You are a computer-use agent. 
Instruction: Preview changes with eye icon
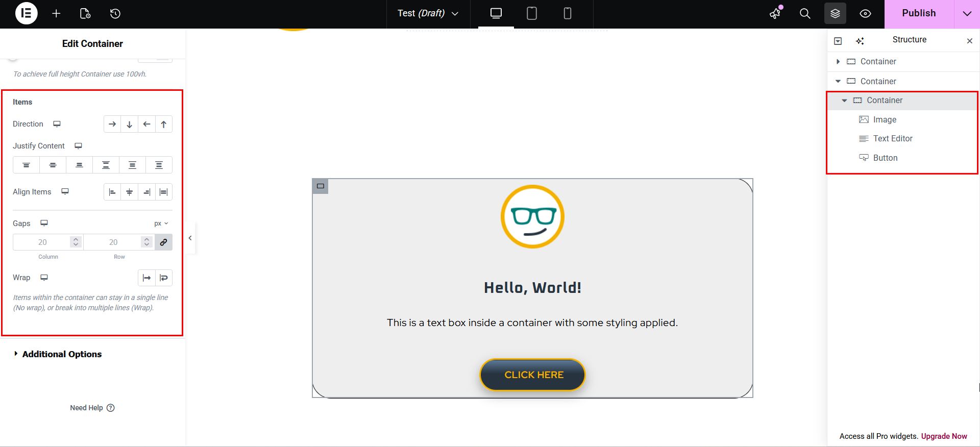[865, 14]
